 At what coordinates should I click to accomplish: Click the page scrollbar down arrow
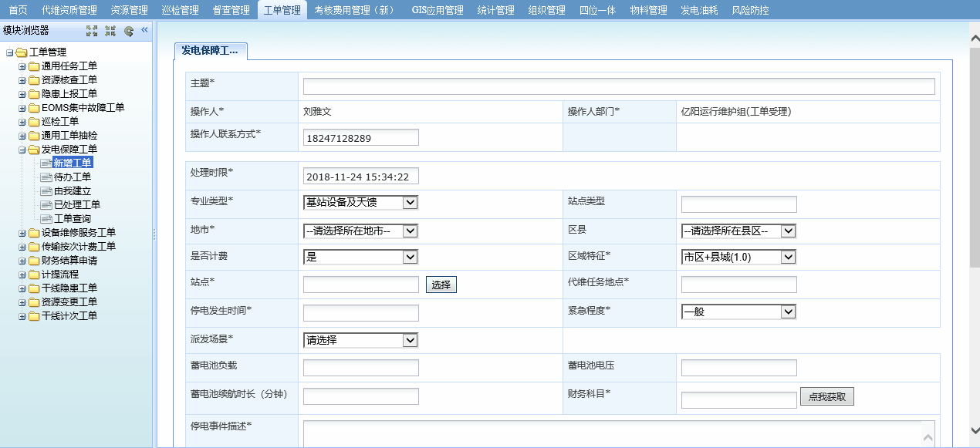[x=974, y=429]
